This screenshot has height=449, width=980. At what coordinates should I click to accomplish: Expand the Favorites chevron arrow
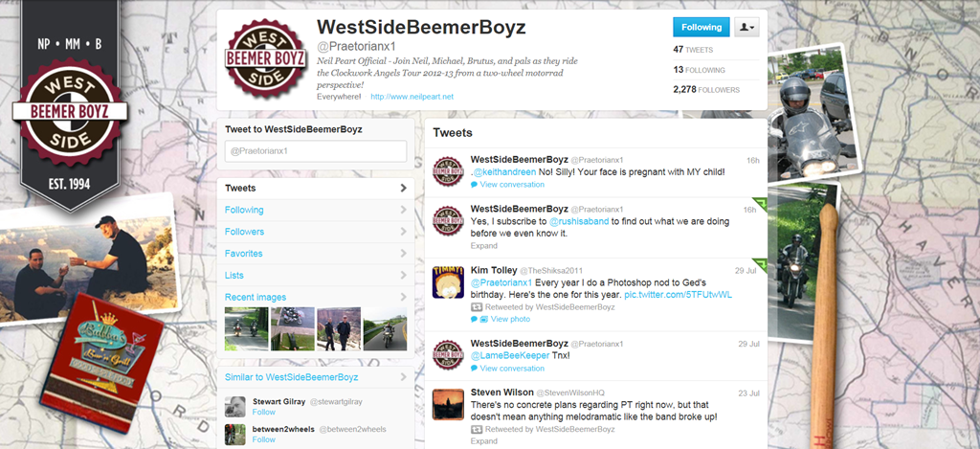(403, 254)
